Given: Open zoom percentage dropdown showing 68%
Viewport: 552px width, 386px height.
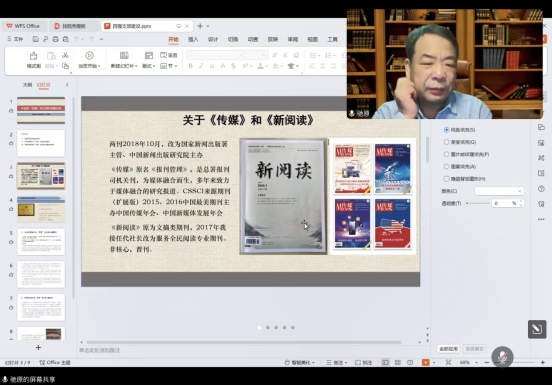Looking at the screenshot, I should [476, 362].
